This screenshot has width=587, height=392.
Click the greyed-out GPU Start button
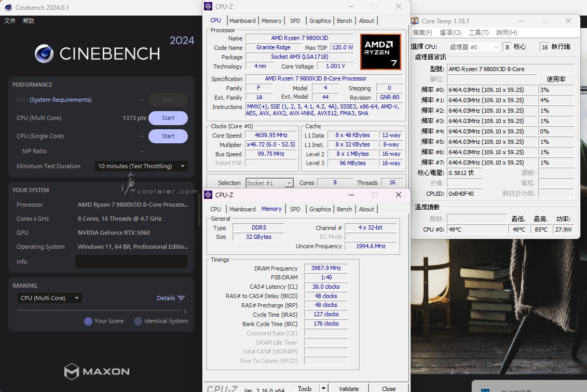pos(168,100)
